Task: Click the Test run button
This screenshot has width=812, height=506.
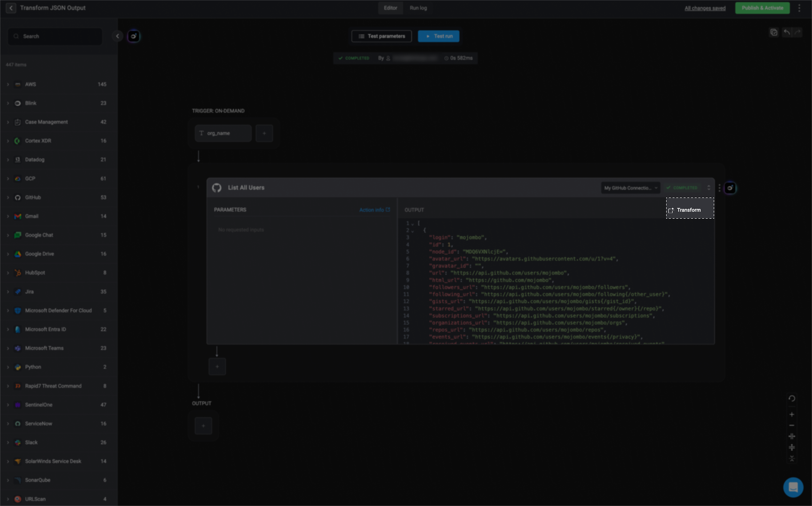Action: (x=438, y=36)
